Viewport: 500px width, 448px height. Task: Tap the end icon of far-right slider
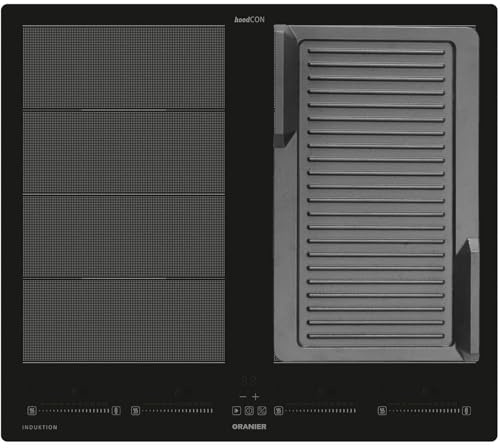click(x=467, y=411)
